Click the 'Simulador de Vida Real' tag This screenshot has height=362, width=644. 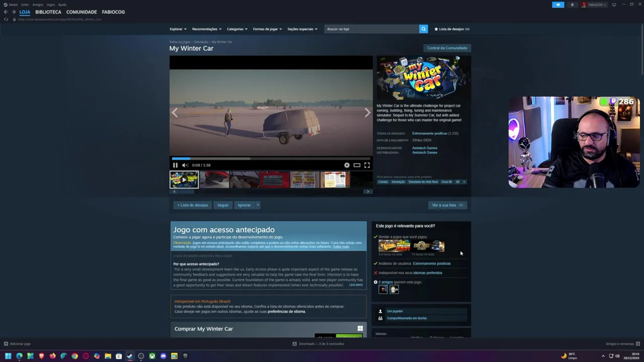click(423, 182)
